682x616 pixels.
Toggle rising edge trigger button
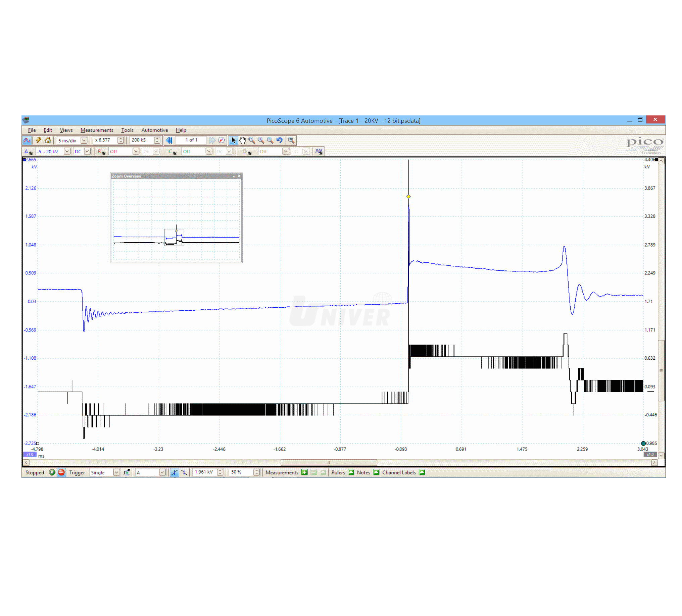point(174,472)
